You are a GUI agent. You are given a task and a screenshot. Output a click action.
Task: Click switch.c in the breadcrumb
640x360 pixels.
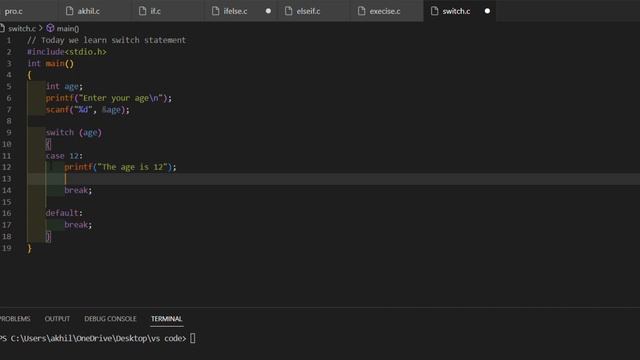pyautogui.click(x=22, y=29)
